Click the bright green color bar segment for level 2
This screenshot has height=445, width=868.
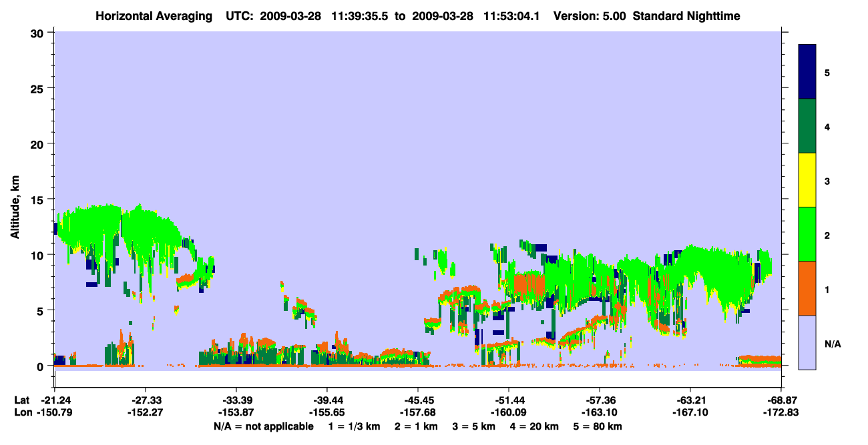click(x=807, y=234)
